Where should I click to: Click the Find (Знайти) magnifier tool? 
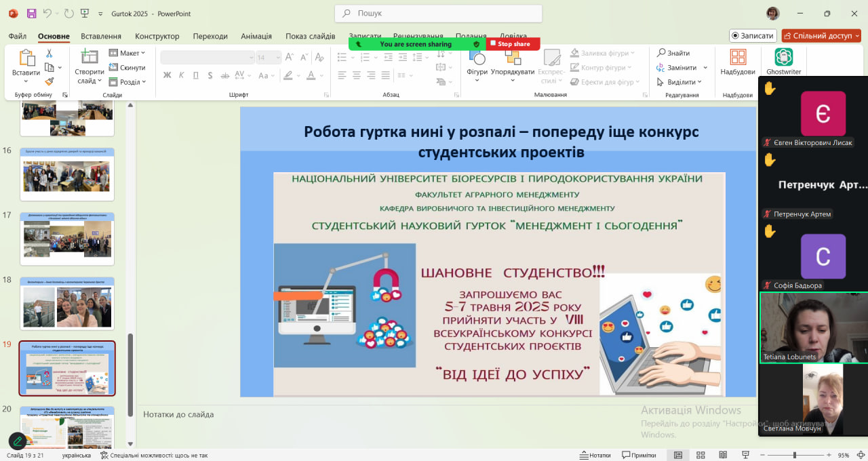point(673,53)
